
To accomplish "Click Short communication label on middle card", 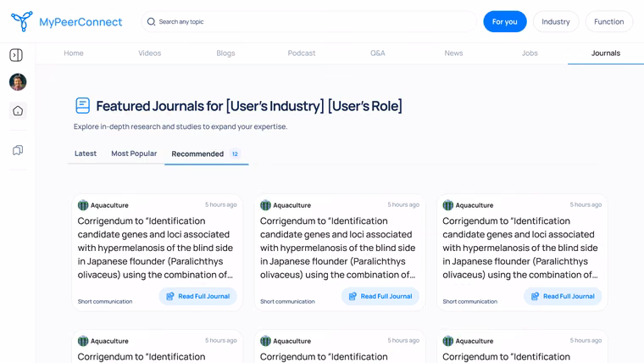I will click(x=287, y=301).
